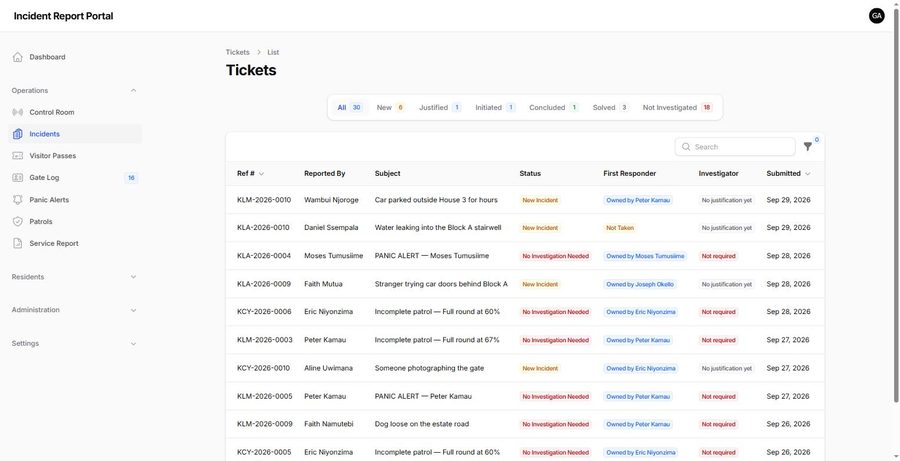
Task: Click the List breadcrumb item
Action: pyautogui.click(x=273, y=52)
